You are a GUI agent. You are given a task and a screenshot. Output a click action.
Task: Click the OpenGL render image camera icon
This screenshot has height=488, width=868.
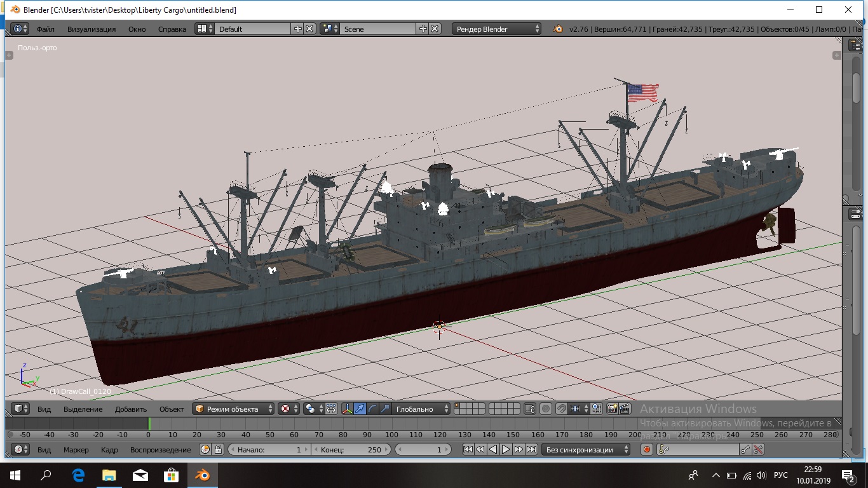[613, 409]
